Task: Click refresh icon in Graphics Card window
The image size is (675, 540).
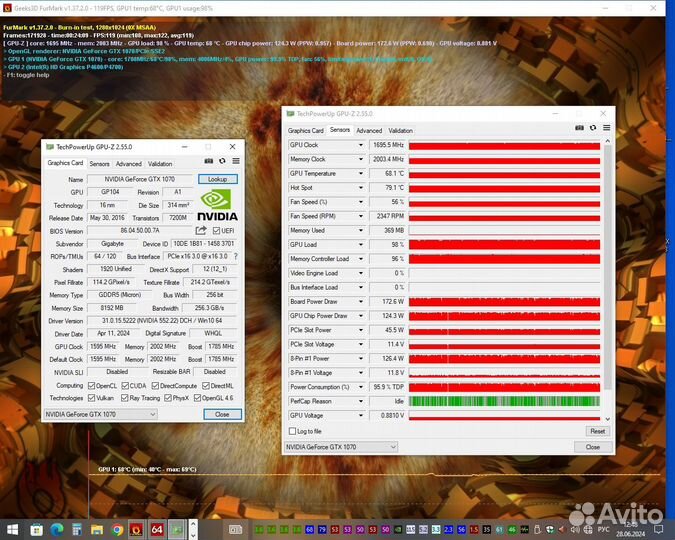Action: click(x=222, y=161)
